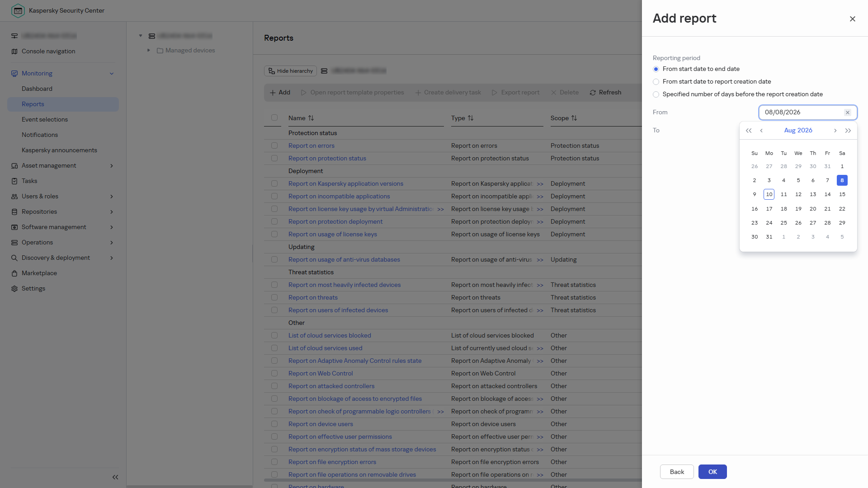Tick the checkbox for Report on errors

point(274,145)
